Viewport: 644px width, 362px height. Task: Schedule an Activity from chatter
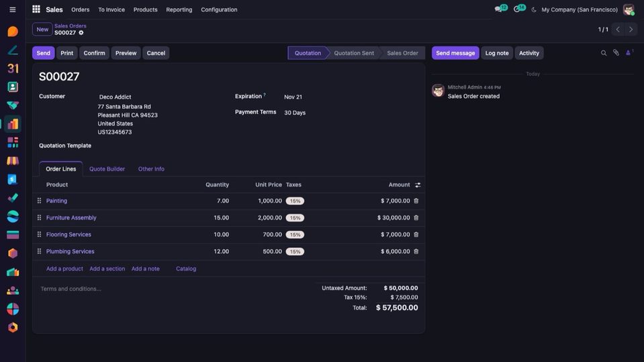tap(529, 53)
